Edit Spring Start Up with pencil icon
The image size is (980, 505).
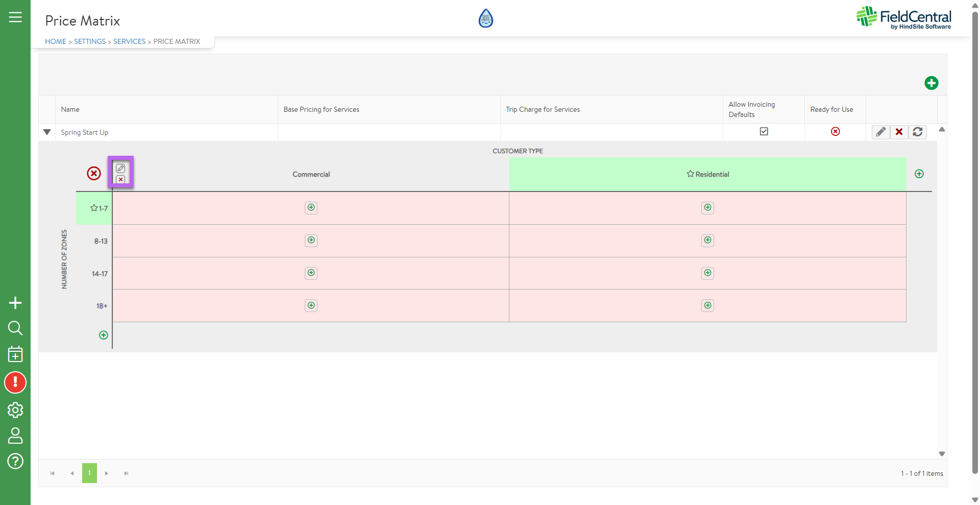[880, 132]
